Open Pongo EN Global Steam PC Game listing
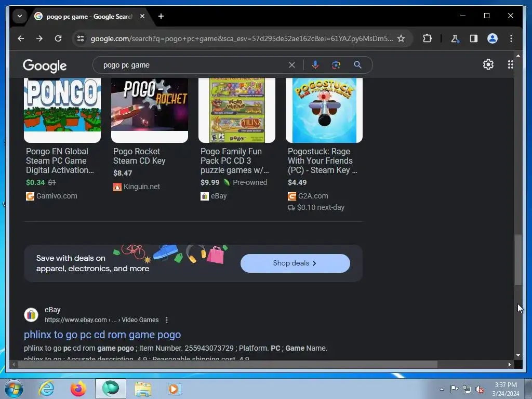The image size is (532, 399). tap(60, 161)
